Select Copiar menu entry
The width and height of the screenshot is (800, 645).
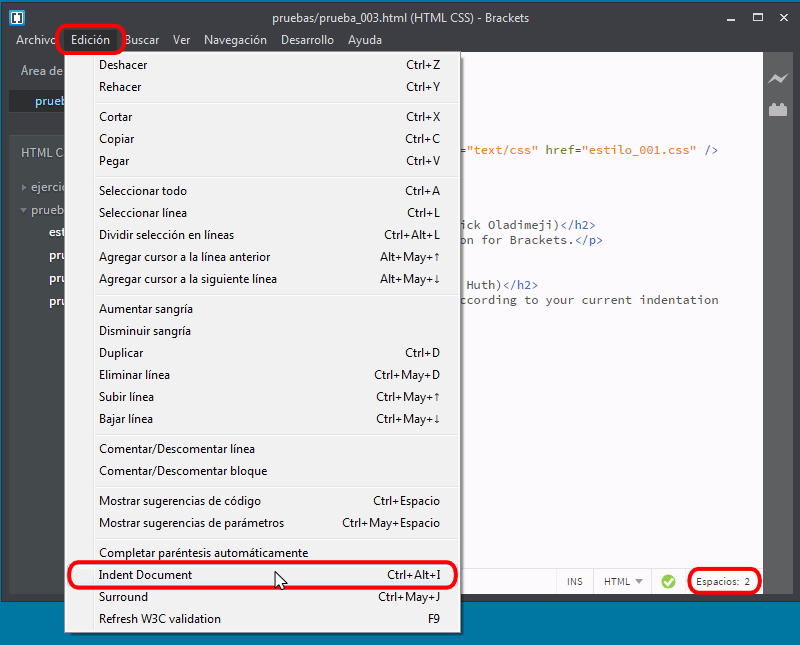tap(263, 139)
